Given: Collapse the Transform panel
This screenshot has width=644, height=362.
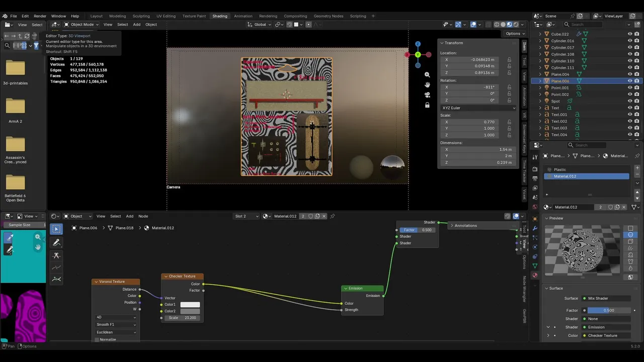Looking at the screenshot, I should coord(441,43).
